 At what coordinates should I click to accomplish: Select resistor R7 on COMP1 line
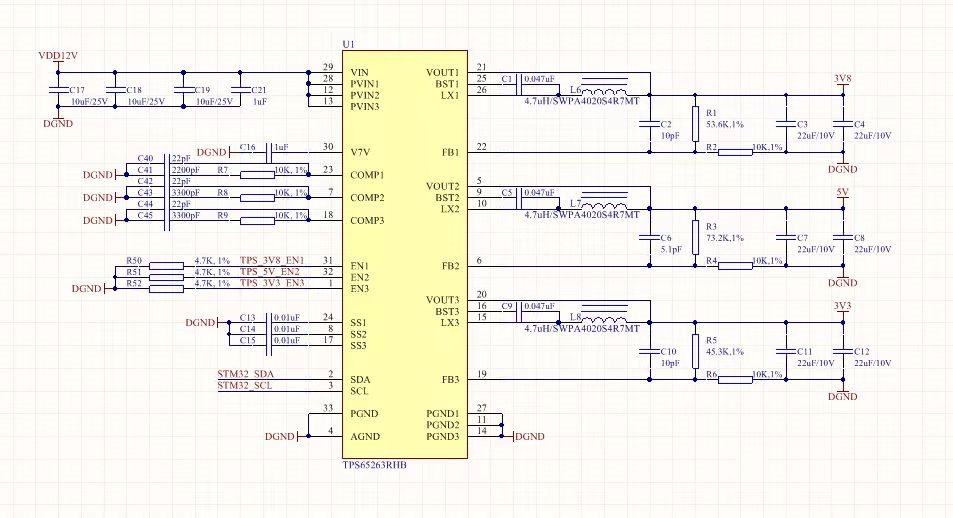(x=257, y=175)
